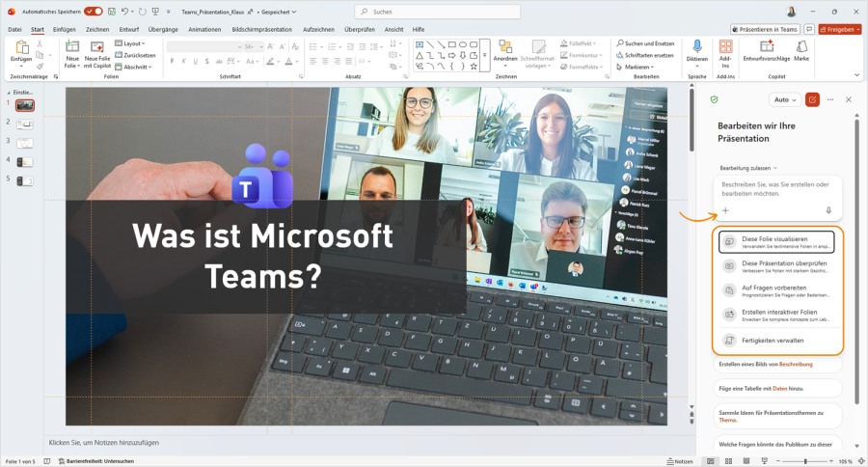Viewport: 868px width, 467px height.
Task: Select Diese Folie visualisieren option
Action: (776, 242)
